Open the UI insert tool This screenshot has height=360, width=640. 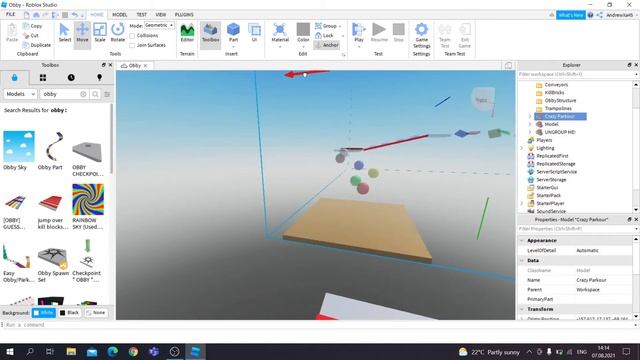[x=254, y=33]
